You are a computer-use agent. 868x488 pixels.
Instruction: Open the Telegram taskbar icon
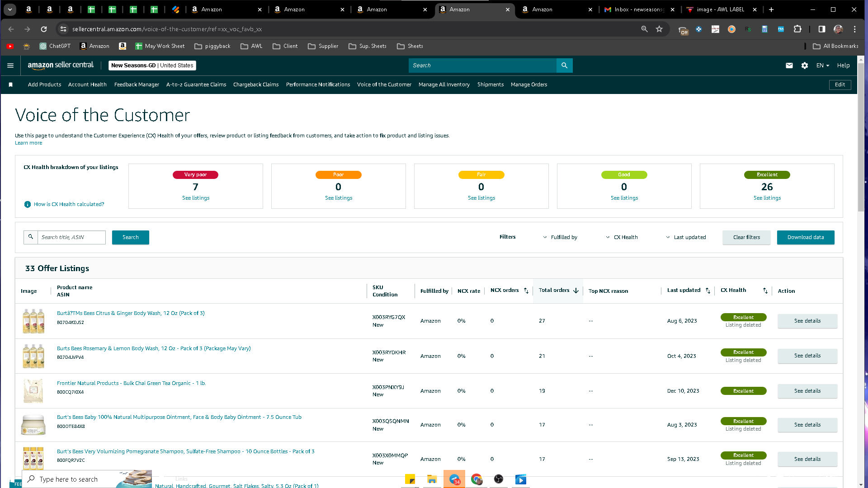coord(454,479)
